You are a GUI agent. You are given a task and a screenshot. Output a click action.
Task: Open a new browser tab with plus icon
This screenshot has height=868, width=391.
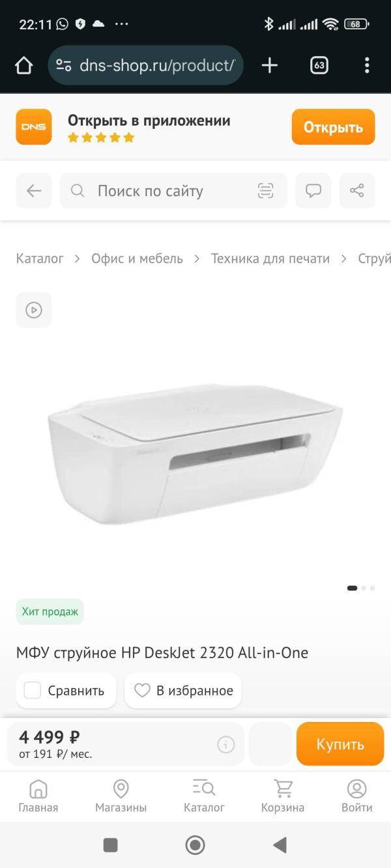269,65
